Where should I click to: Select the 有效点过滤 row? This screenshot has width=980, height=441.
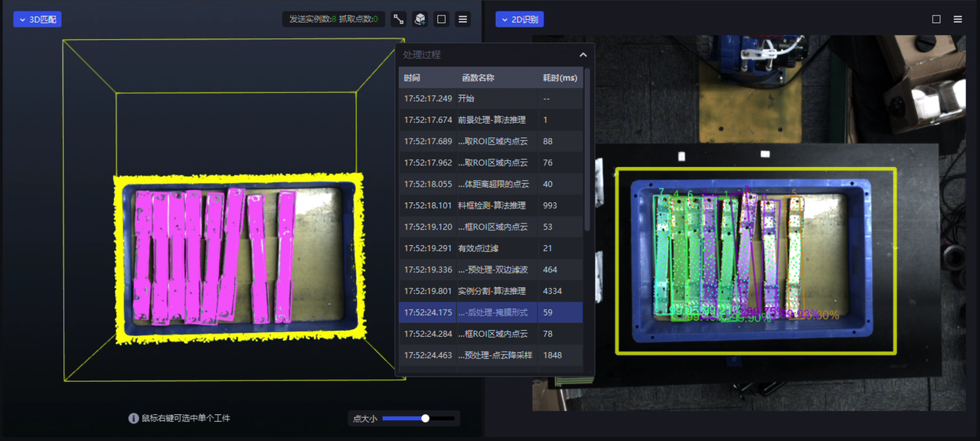click(x=491, y=248)
